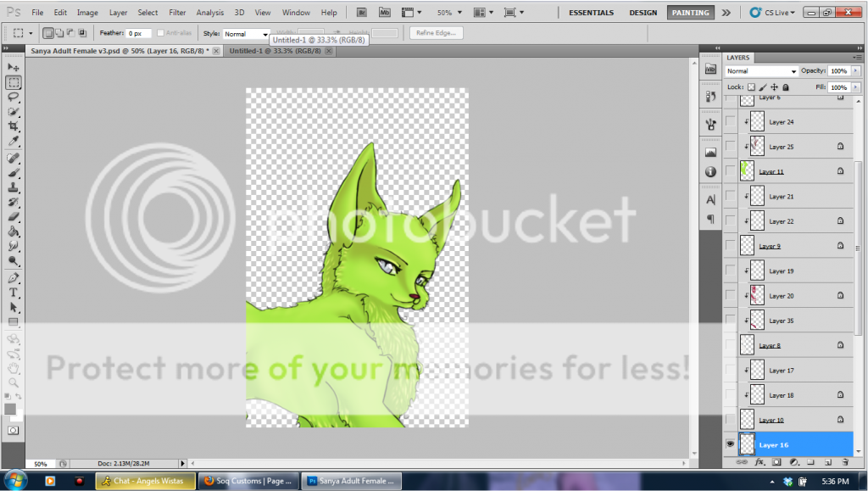Pick the Eyedropper tool
This screenshot has height=491, width=868.
14,140
